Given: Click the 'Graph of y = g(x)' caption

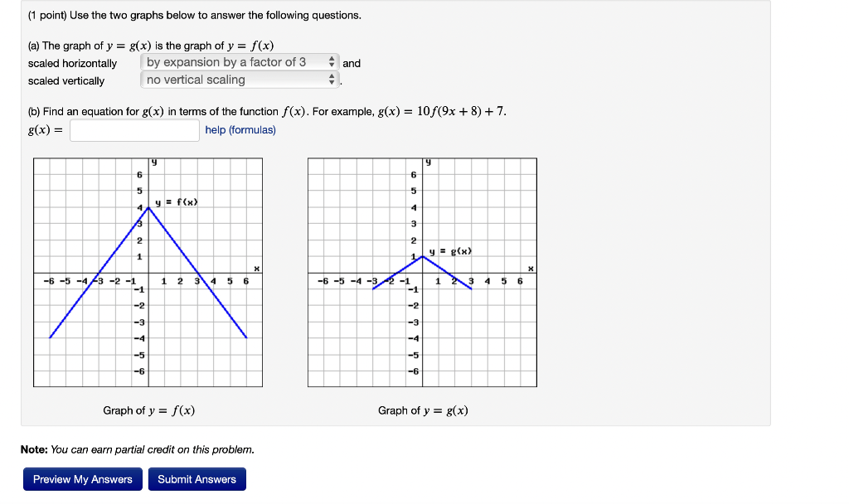Looking at the screenshot, I should coord(422,410).
